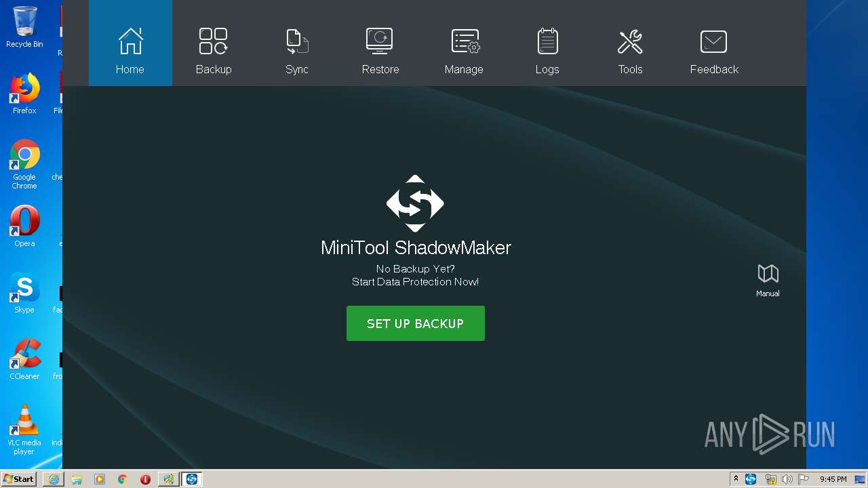
Task: Click the ShadowMaker system tray icon
Action: [751, 479]
